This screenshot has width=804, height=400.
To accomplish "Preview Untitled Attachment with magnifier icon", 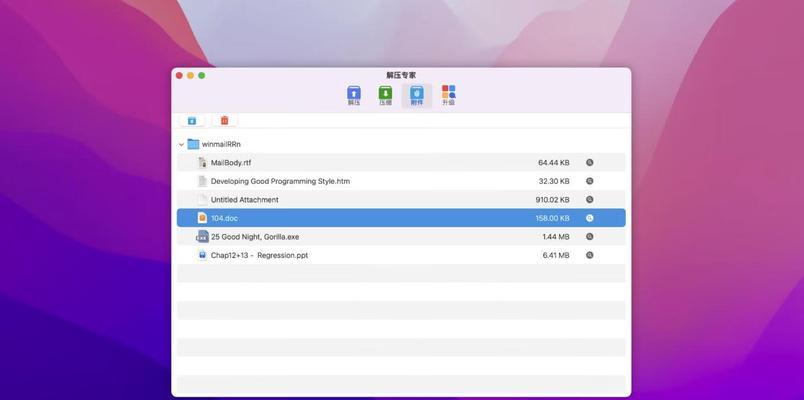I will [590, 199].
